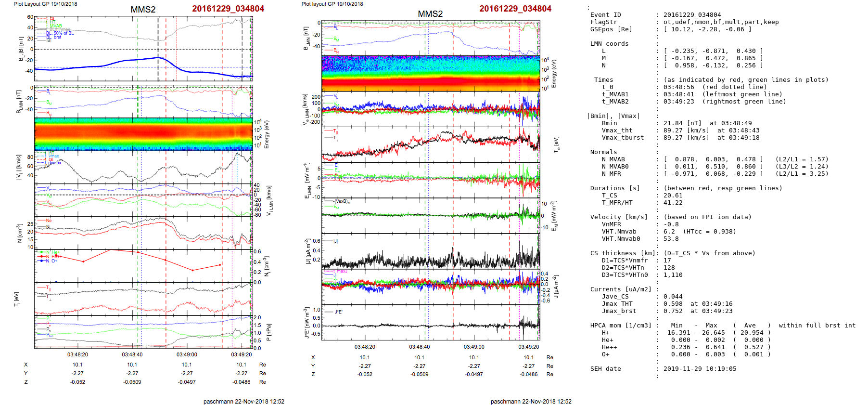
Task: Select the 03:48:20 time tick on left plot
Action: coord(77,354)
